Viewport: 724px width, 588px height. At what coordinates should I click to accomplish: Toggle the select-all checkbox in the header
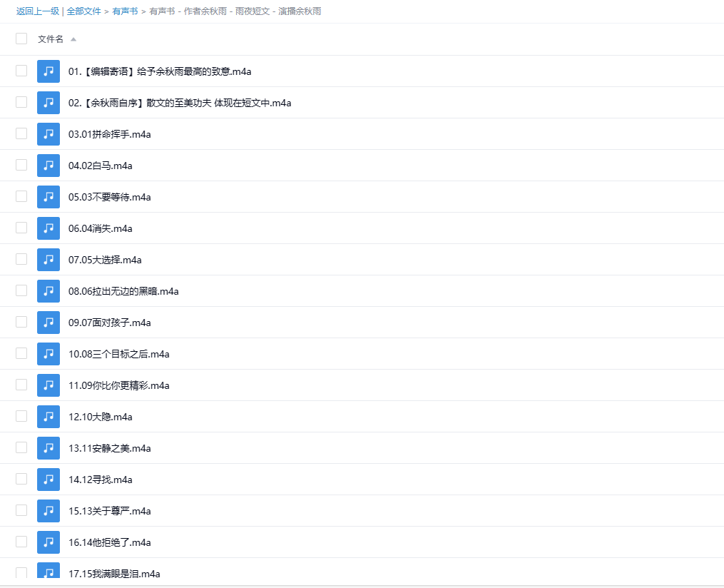pyautogui.click(x=21, y=39)
